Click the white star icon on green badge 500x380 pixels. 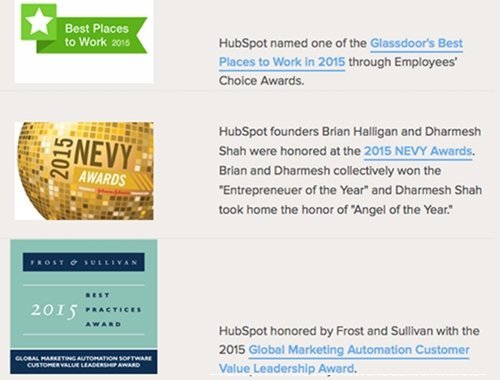tap(39, 21)
